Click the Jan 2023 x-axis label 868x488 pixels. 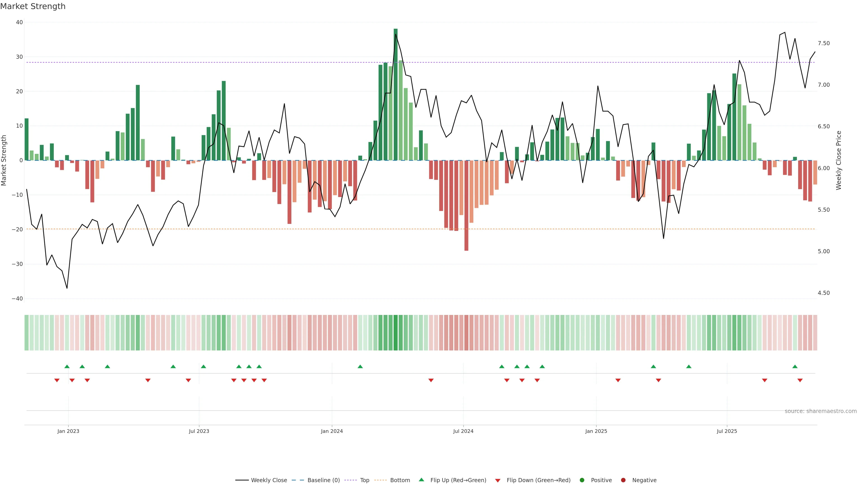click(x=68, y=431)
